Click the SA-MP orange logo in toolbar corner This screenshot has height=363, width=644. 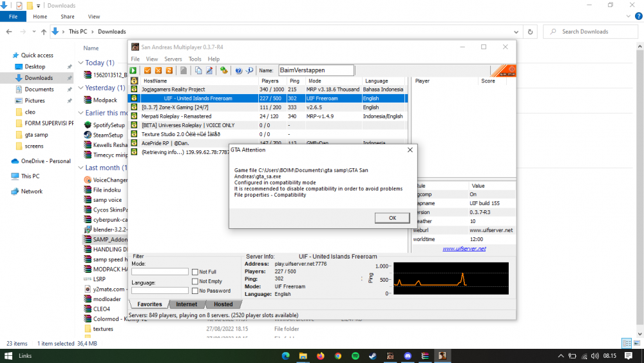[x=504, y=71]
